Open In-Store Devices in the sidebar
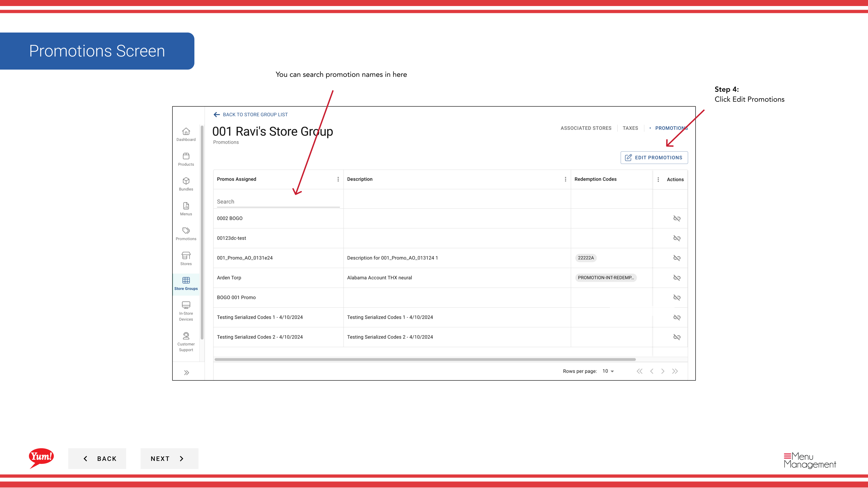Viewport: 868px width, 488px height. pos(186,311)
